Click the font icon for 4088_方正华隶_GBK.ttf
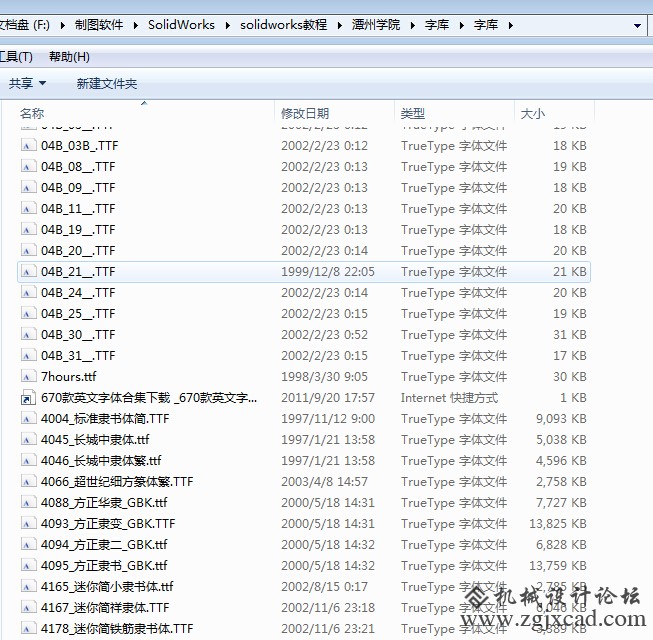 28,502
